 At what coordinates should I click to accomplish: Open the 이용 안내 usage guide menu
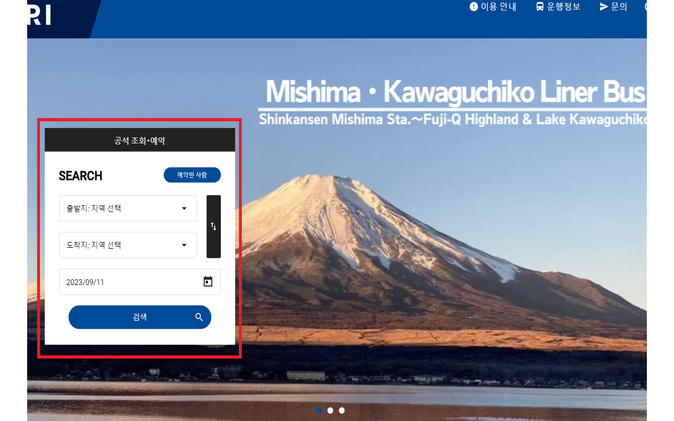(x=493, y=7)
